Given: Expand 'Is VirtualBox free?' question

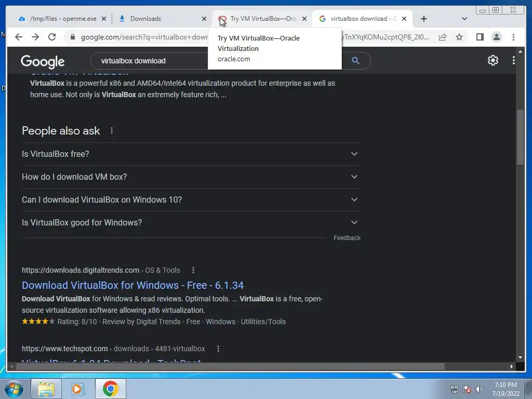Looking at the screenshot, I should point(191,154).
